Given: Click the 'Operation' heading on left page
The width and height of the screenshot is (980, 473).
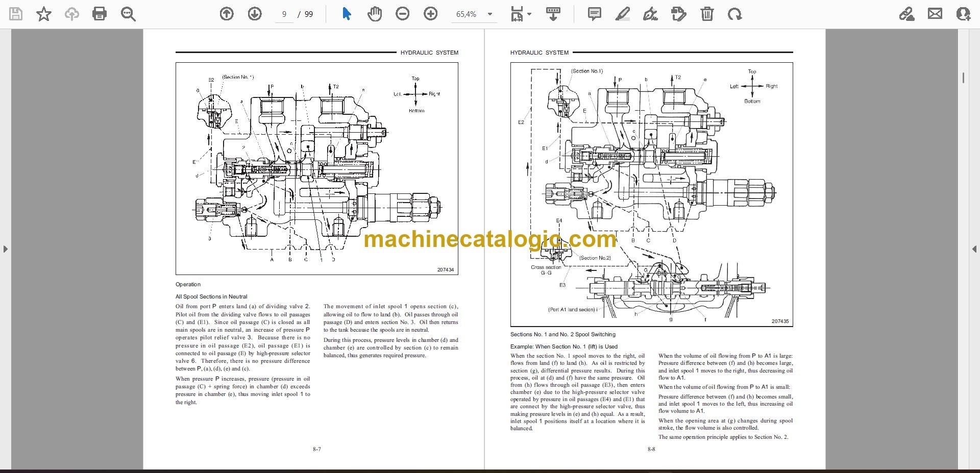Looking at the screenshot, I should 188,284.
